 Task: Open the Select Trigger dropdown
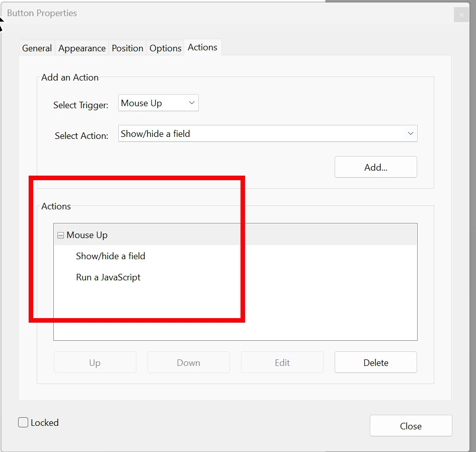coord(158,103)
